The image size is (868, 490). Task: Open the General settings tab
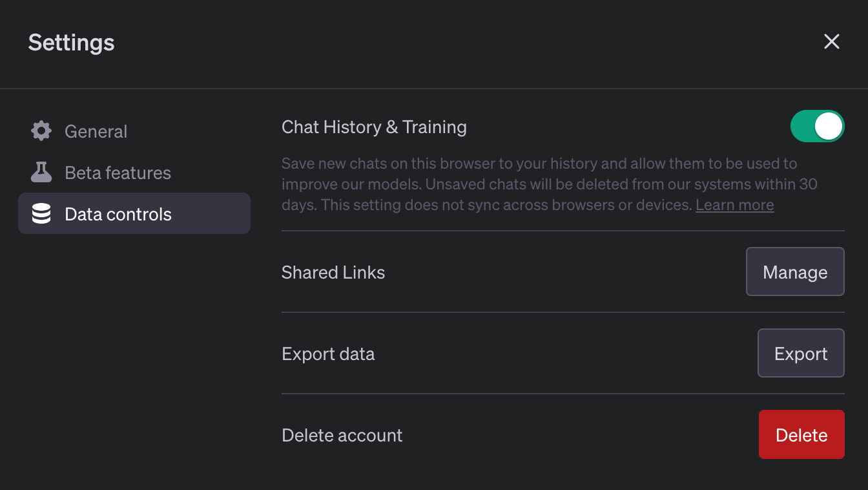pos(96,131)
